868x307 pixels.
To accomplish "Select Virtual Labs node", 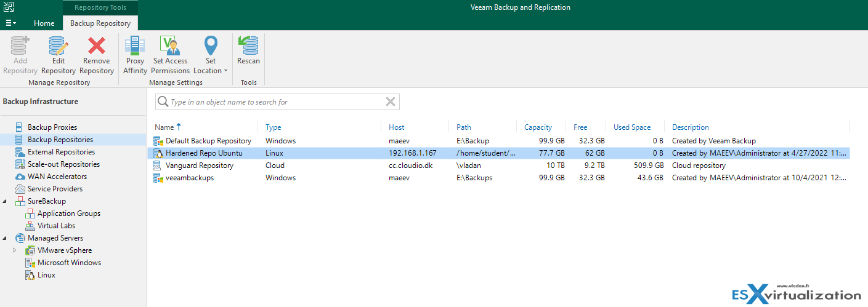I will pyautogui.click(x=56, y=226).
